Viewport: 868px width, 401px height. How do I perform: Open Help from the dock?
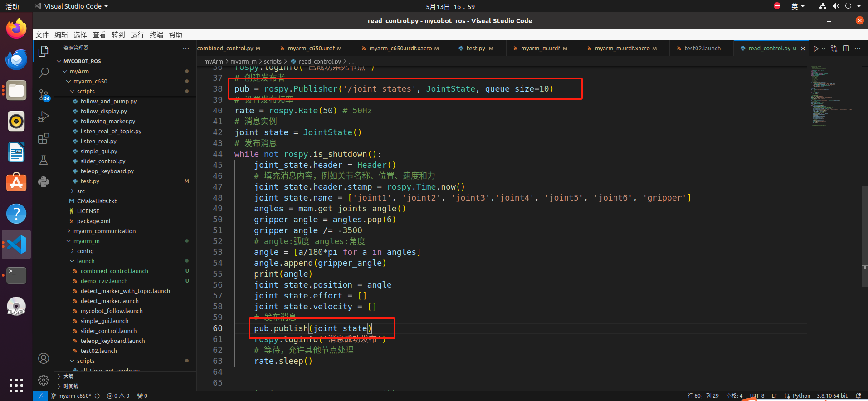click(16, 214)
